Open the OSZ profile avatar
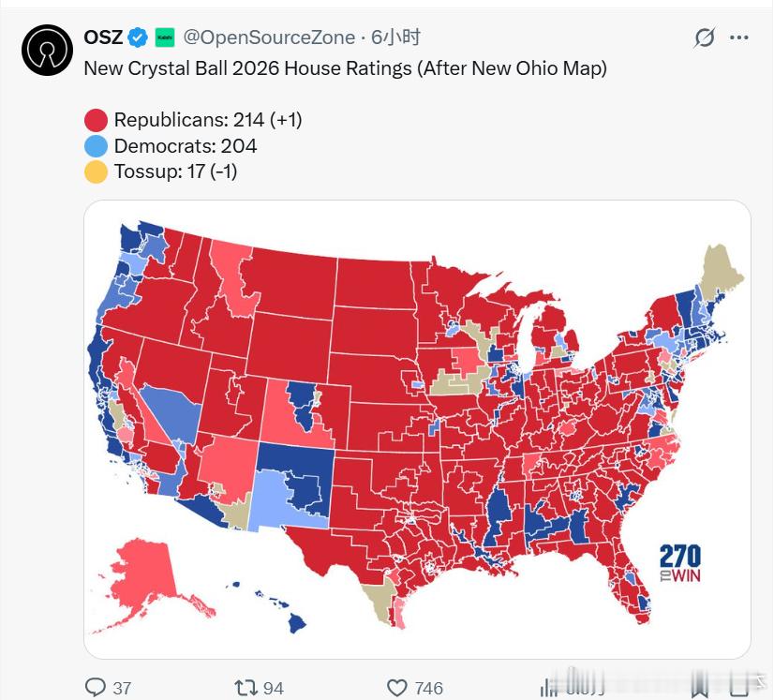774x700 pixels. click(48, 50)
